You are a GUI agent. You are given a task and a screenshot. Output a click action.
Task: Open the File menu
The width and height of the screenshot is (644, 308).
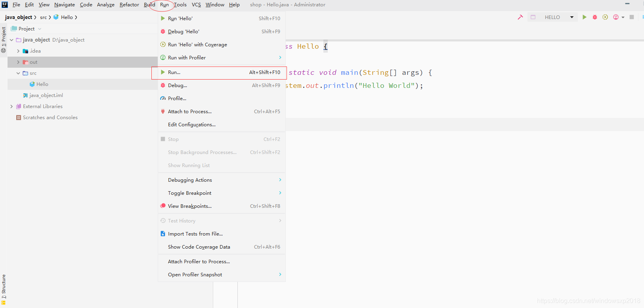coord(16,5)
